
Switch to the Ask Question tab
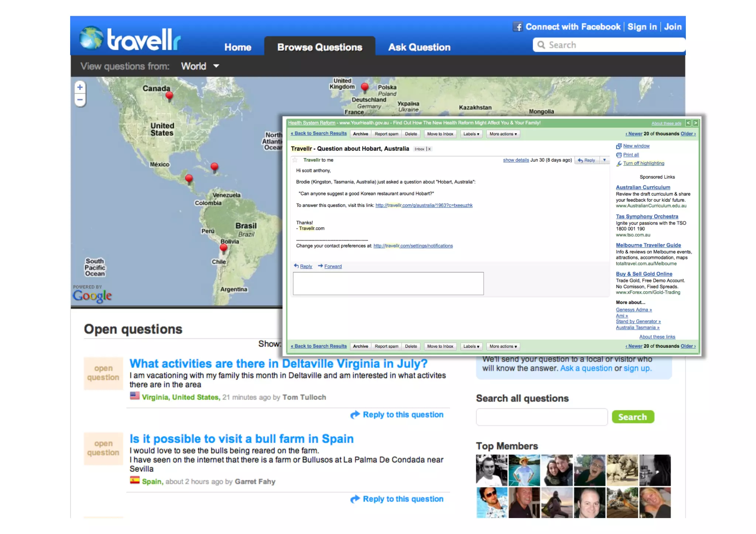[419, 47]
